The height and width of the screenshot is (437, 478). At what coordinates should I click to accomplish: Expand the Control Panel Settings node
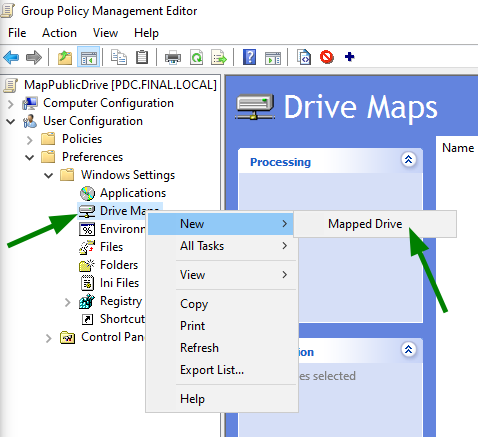tap(49, 338)
